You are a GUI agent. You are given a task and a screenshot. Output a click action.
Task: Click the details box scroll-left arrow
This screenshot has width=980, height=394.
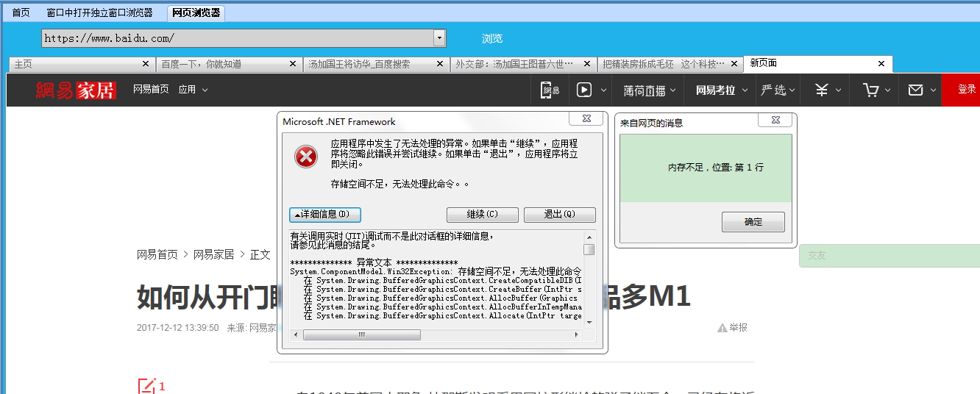click(x=297, y=334)
